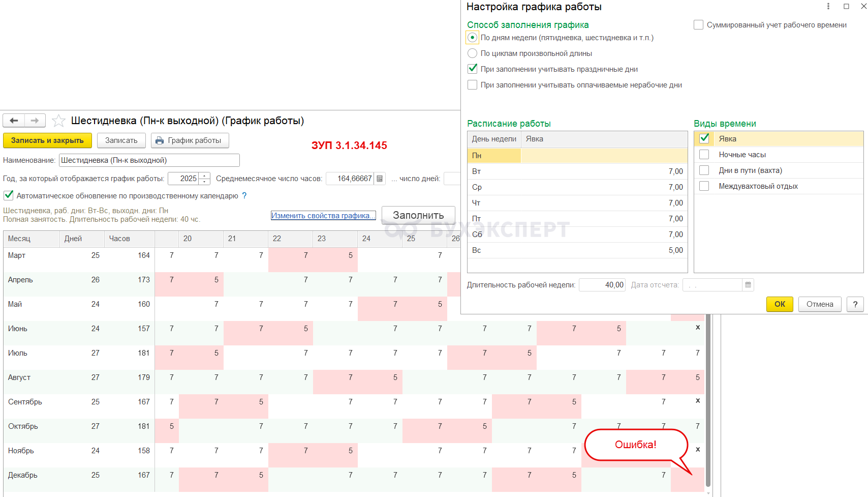Select По циклам произвольной длины option
The height and width of the screenshot is (497, 868).
click(473, 53)
